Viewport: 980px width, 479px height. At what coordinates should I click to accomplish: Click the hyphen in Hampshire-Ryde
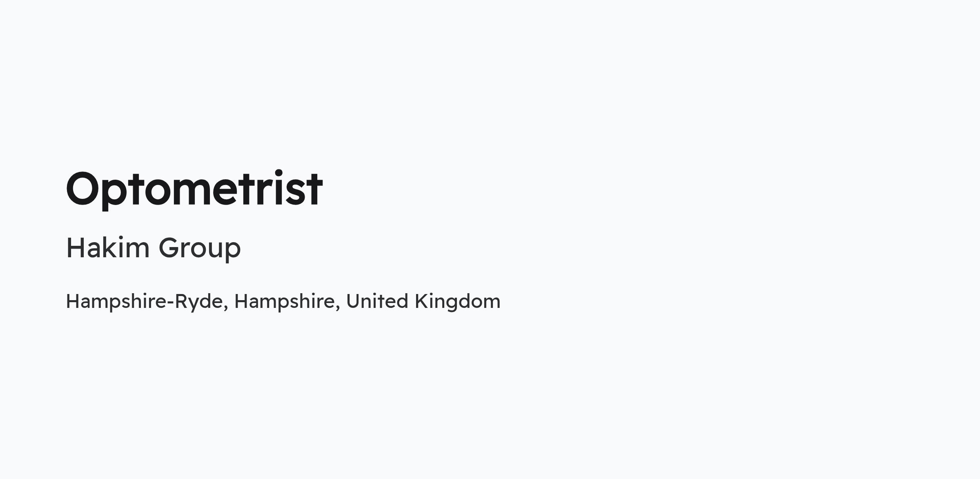tap(171, 303)
